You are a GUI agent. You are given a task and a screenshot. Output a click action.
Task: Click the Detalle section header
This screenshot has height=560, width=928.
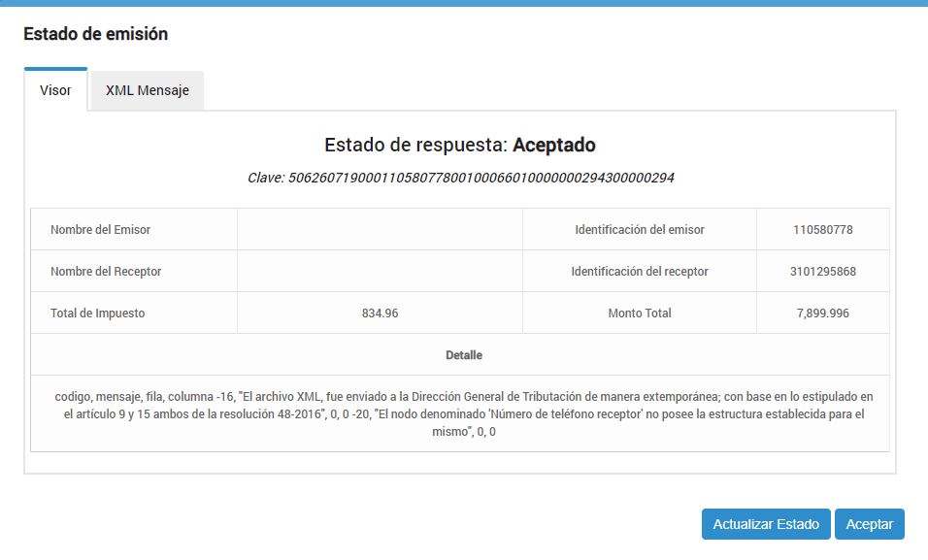[x=463, y=354]
